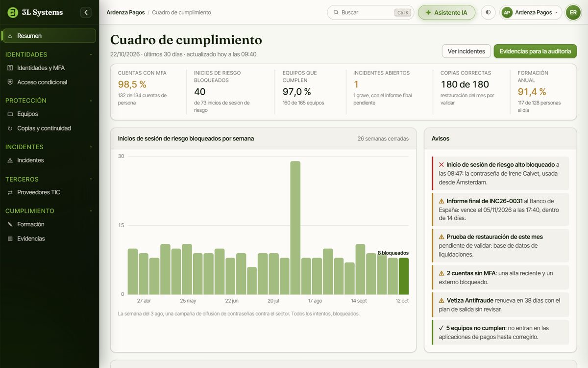The image size is (588, 368).
Task: Click the Ver incidentes button
Action: point(466,51)
